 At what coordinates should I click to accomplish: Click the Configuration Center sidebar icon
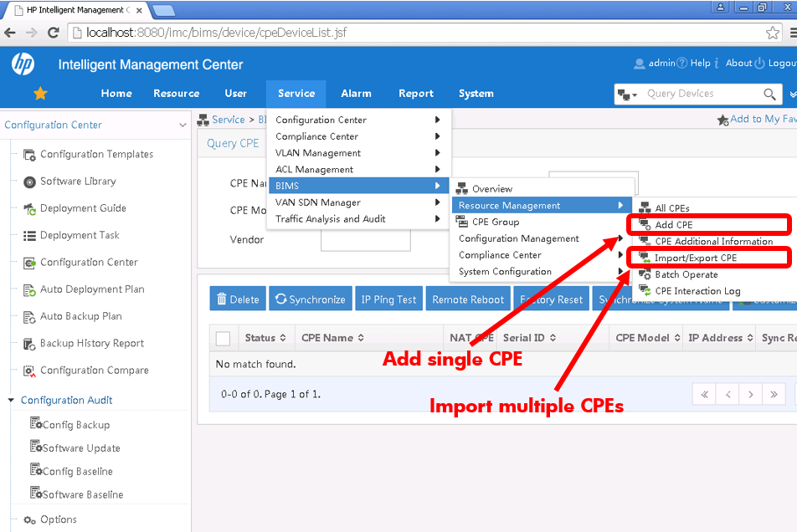29,263
